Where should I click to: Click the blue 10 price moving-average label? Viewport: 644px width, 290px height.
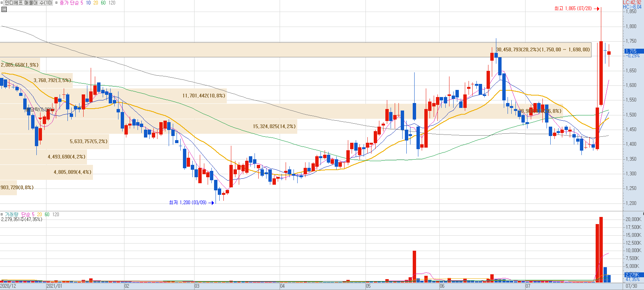88,3
